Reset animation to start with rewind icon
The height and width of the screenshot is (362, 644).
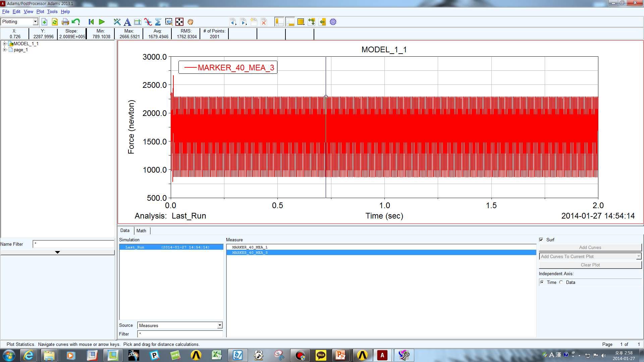[91, 22]
